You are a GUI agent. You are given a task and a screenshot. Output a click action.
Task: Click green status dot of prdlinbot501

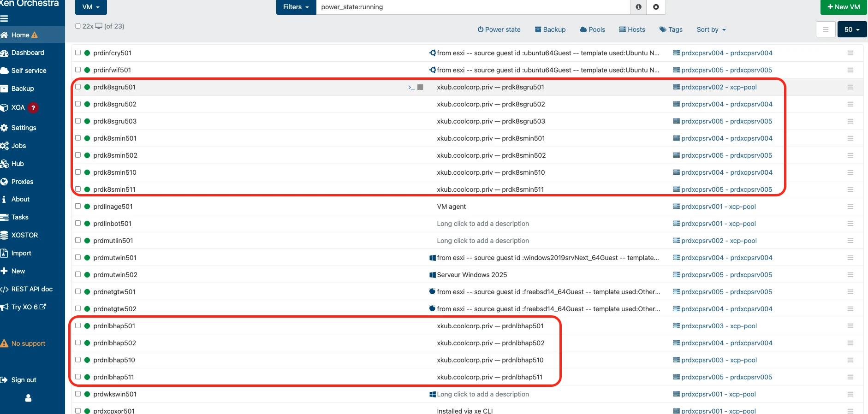[x=87, y=224]
